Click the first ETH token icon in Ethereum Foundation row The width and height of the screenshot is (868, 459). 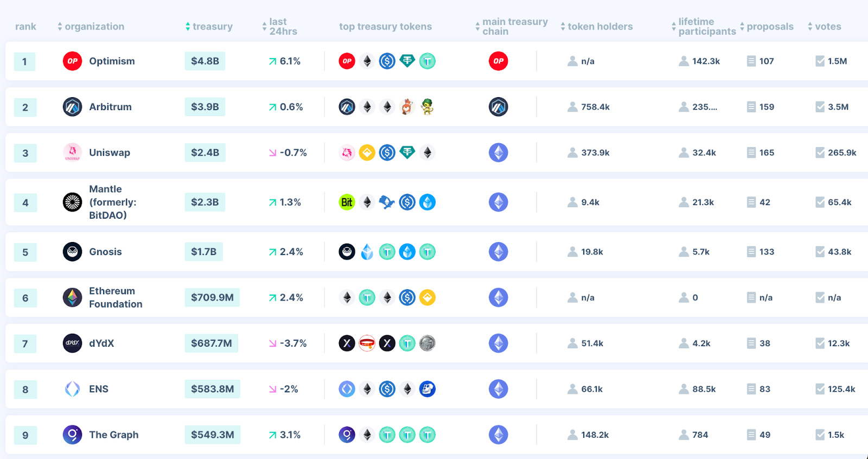(x=347, y=297)
